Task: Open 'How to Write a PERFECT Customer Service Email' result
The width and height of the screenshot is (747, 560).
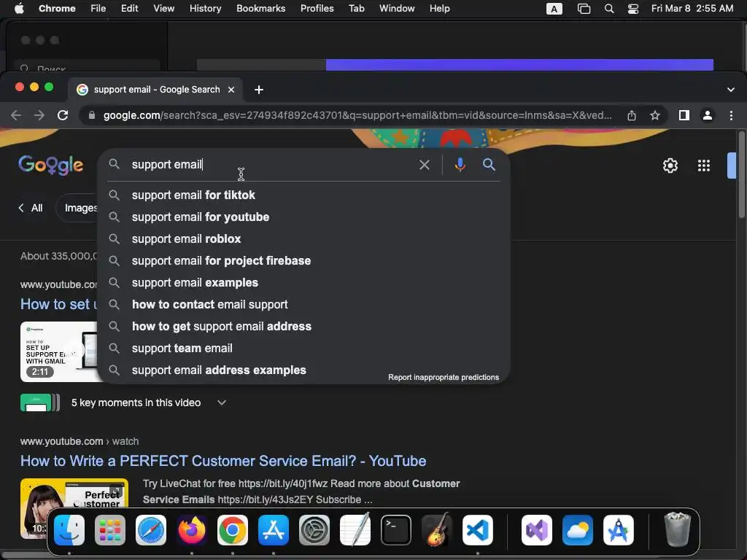Action: pos(223,461)
